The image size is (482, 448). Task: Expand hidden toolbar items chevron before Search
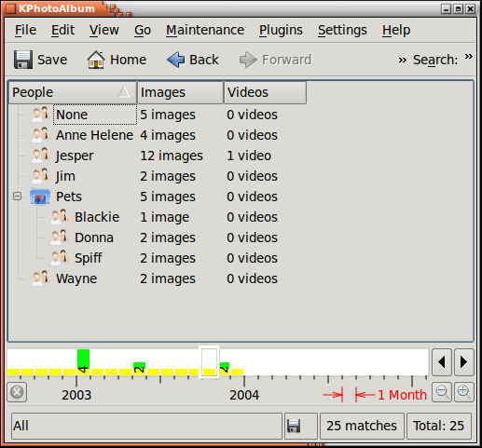pos(403,60)
